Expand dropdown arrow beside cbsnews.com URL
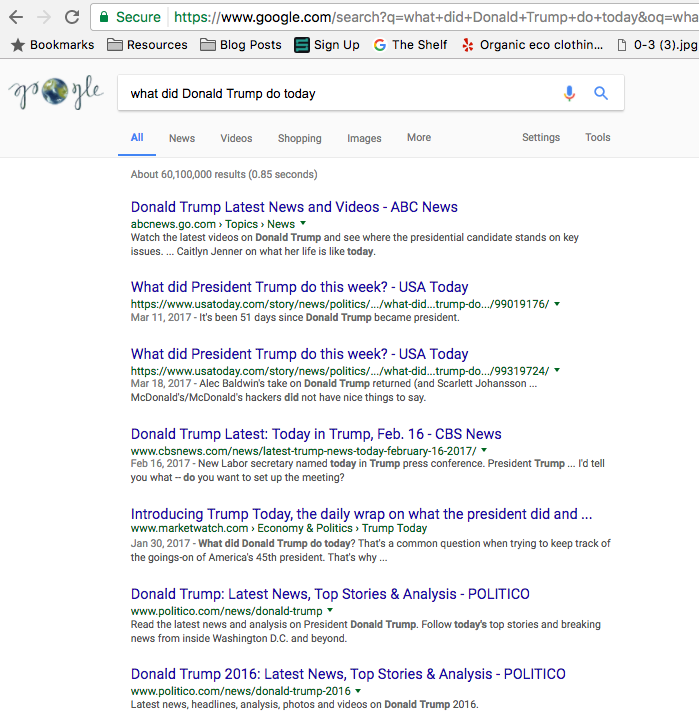Image resolution: width=699 pixels, height=725 pixels. [x=484, y=450]
